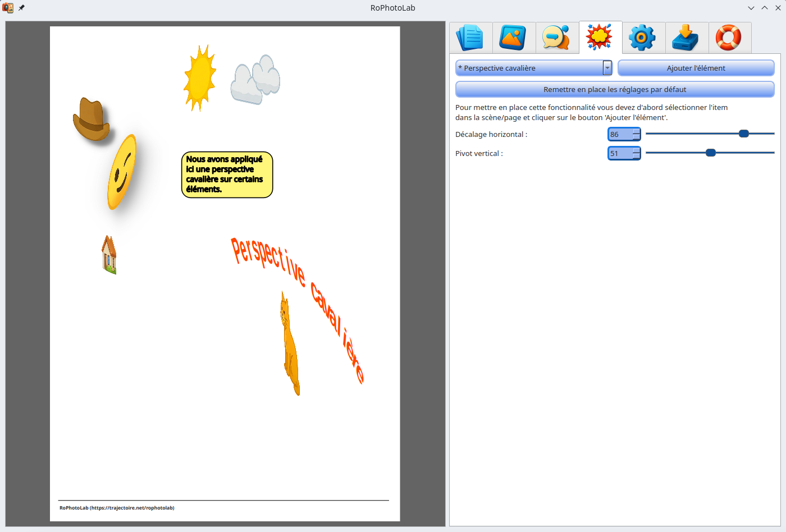786x532 pixels.
Task: Select the sun clipart on the page
Action: pos(199,78)
